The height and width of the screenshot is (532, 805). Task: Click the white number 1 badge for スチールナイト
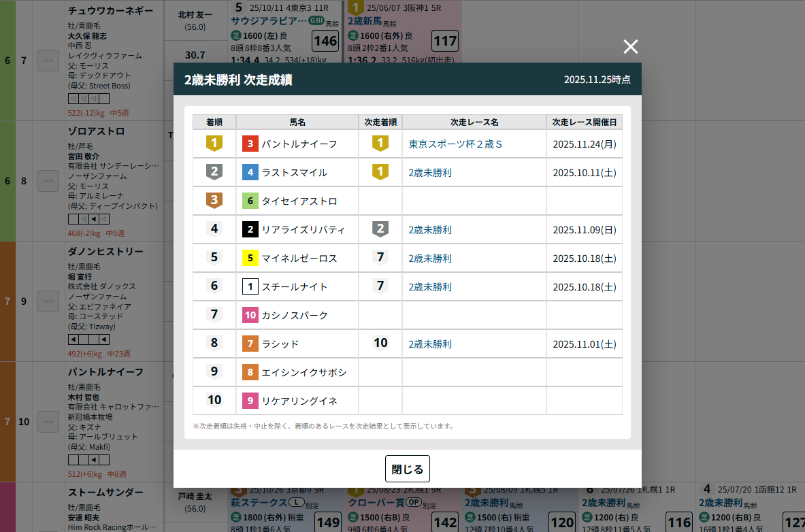(x=250, y=287)
